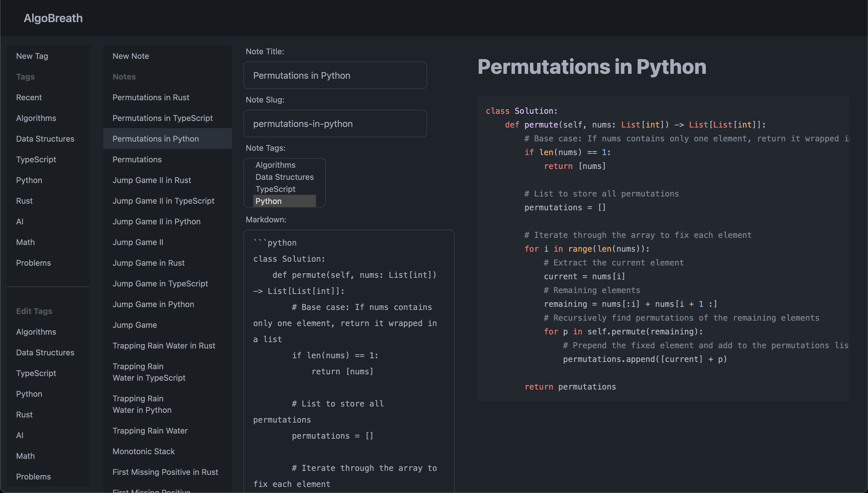Deselect Python in Note Tags list
Viewport: 868px width, 493px height.
tap(269, 201)
